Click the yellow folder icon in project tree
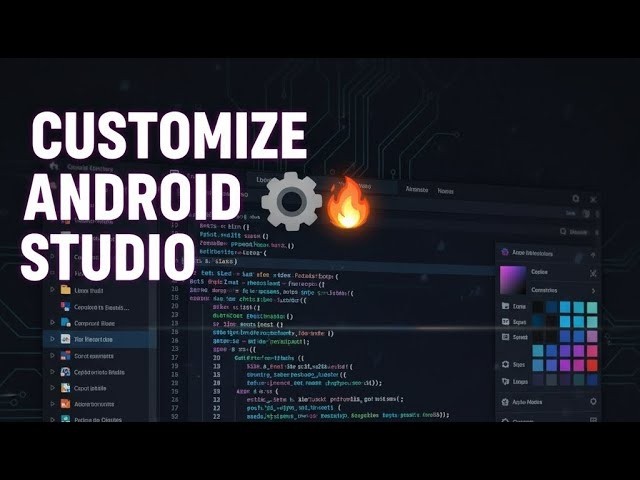 (65, 290)
